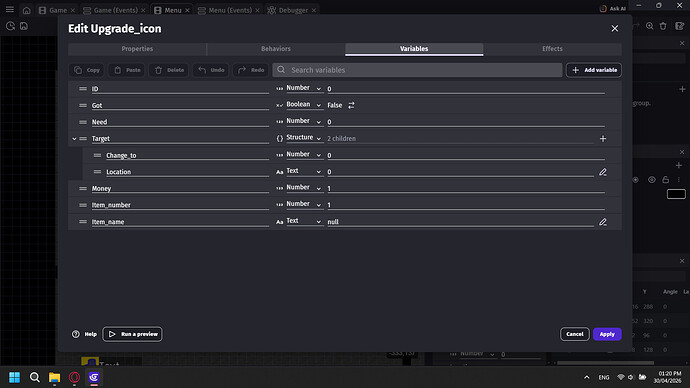Click the drag handle of Item_name variable
The image size is (690, 388).
[x=83, y=222]
